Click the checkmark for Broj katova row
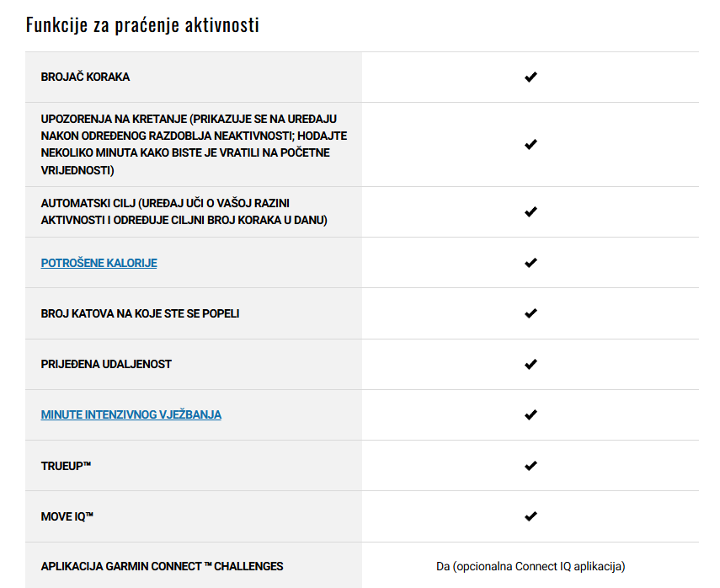This screenshot has height=588, width=720. [x=531, y=313]
